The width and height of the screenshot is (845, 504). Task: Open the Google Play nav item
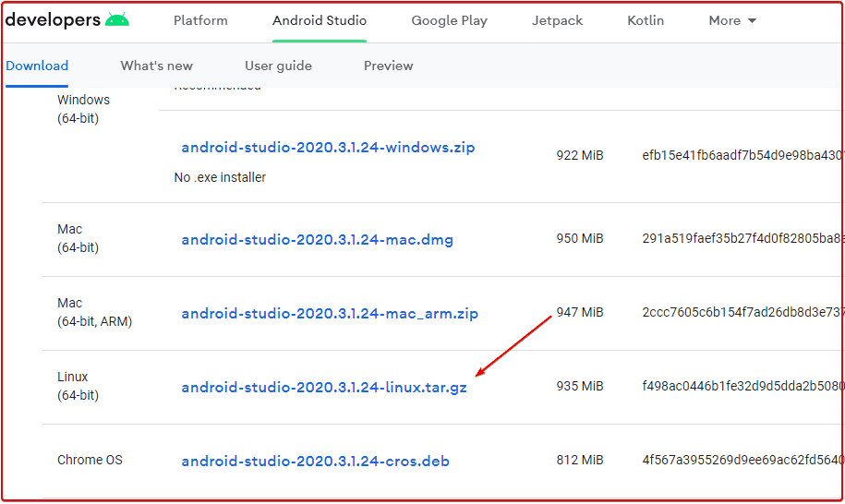(449, 20)
